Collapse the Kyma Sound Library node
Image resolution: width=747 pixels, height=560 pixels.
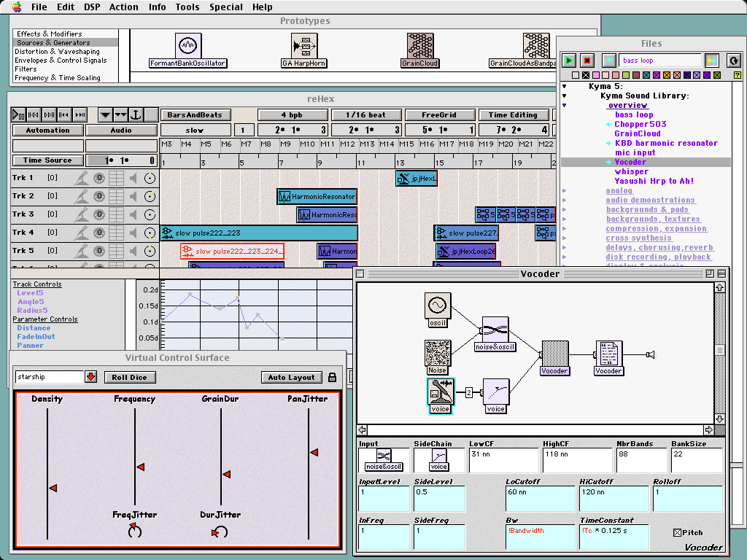point(565,96)
